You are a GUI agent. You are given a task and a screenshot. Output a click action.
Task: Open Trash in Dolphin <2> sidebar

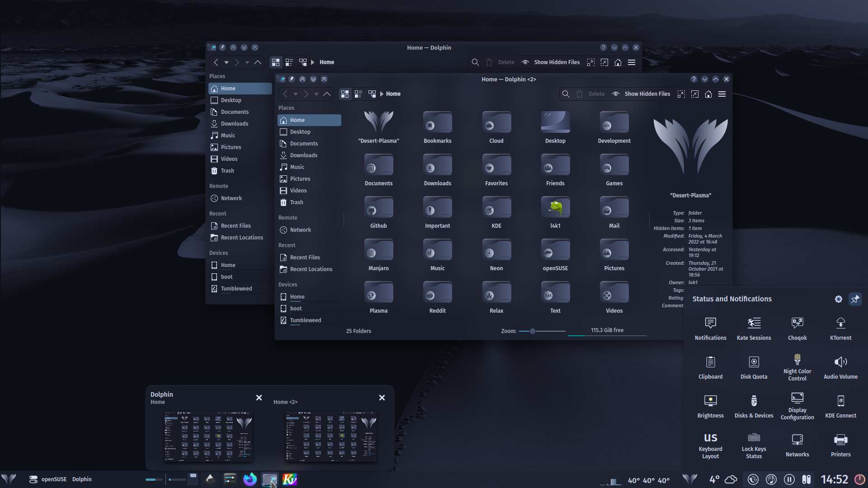tap(309, 202)
